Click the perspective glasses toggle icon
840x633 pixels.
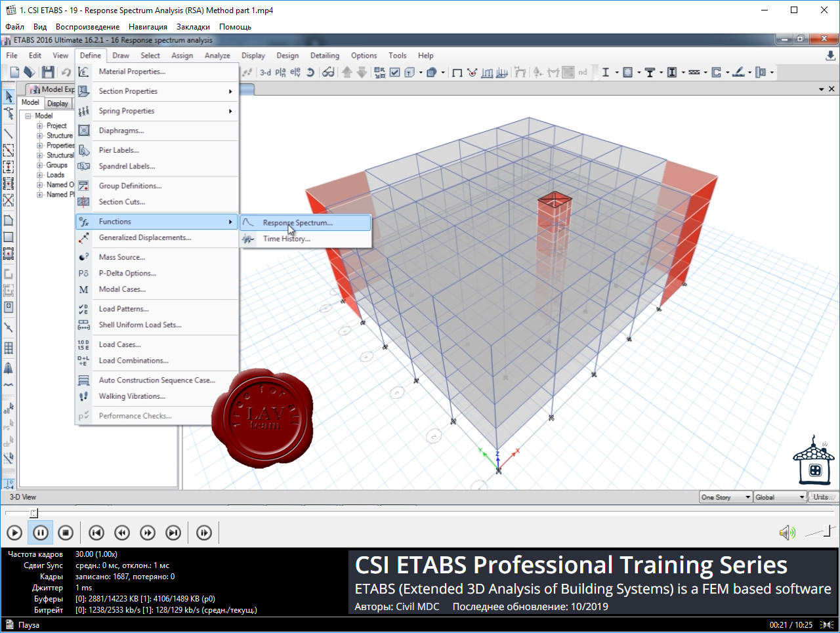click(x=328, y=72)
